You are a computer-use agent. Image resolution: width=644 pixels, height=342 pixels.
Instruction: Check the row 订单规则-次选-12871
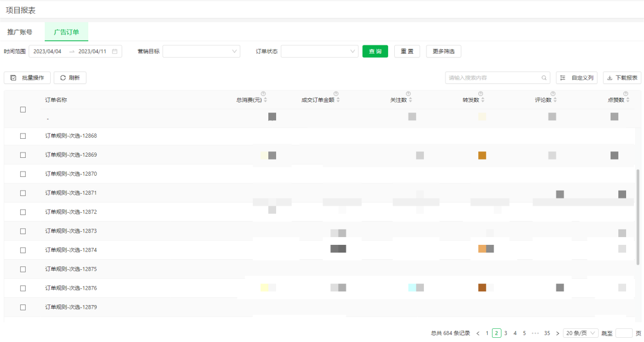point(23,193)
